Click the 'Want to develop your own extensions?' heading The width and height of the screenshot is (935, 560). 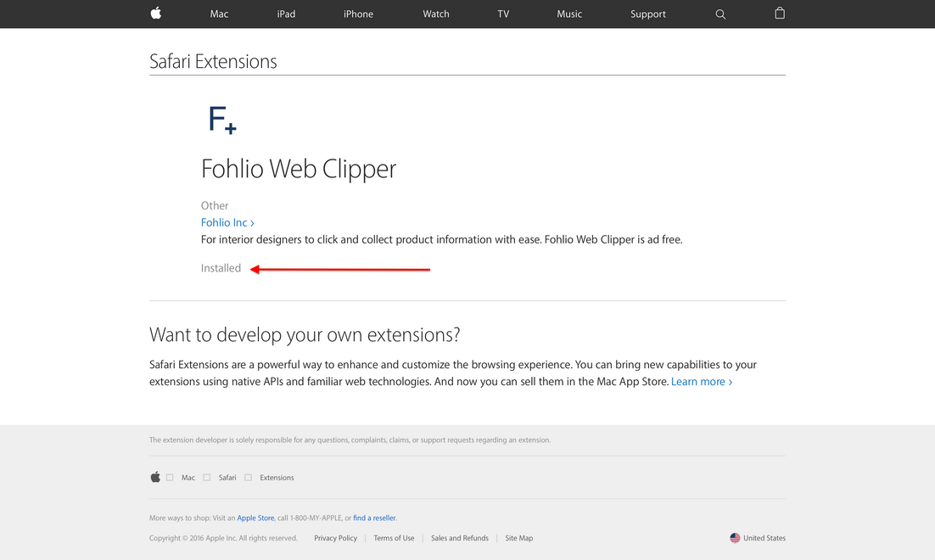[x=305, y=334]
